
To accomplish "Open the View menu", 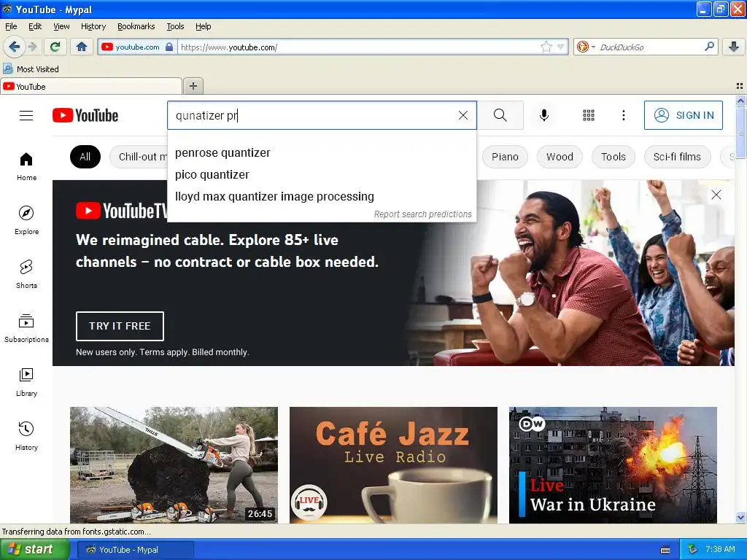I will coord(61,26).
